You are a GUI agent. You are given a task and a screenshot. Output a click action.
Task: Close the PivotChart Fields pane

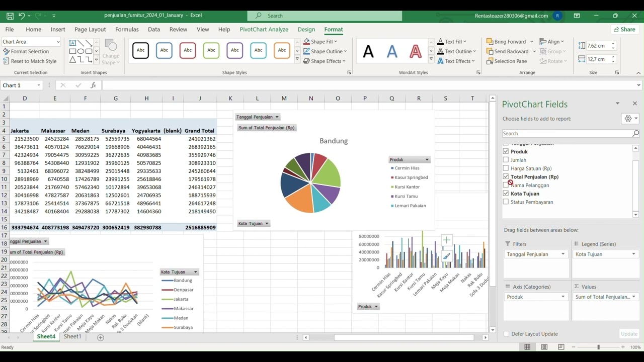pyautogui.click(x=634, y=104)
